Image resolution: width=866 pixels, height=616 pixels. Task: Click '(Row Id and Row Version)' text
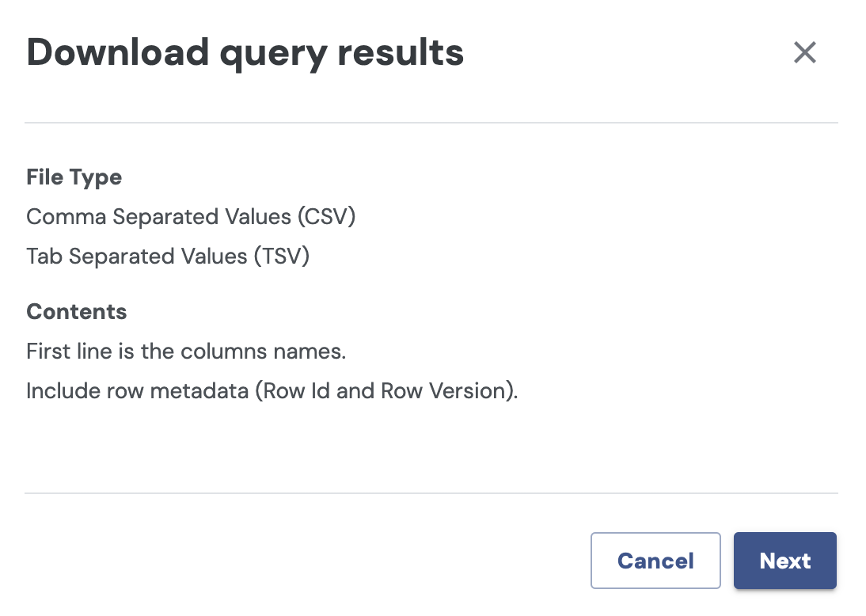click(x=386, y=391)
